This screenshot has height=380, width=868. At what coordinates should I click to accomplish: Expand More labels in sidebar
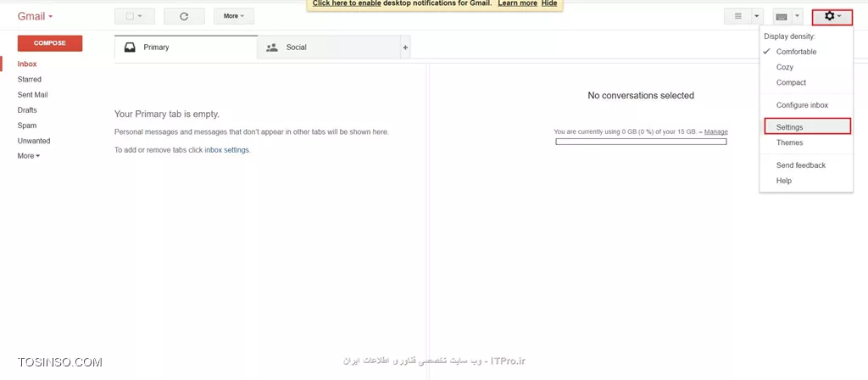29,156
